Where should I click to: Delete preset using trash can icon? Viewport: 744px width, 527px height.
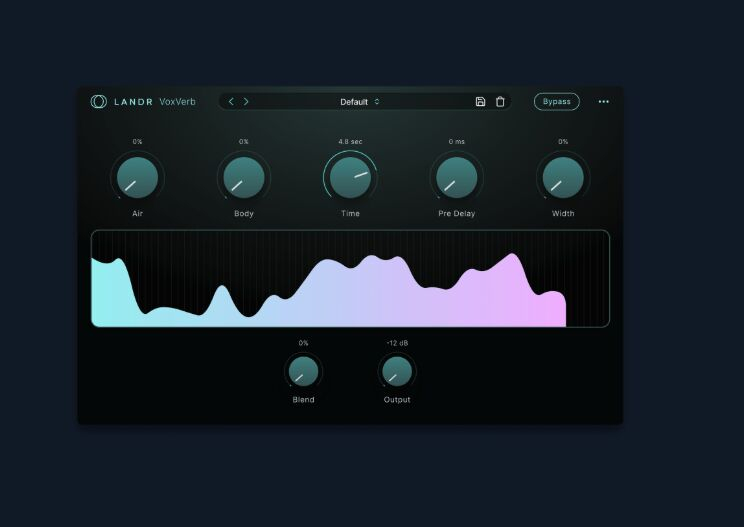[500, 101]
